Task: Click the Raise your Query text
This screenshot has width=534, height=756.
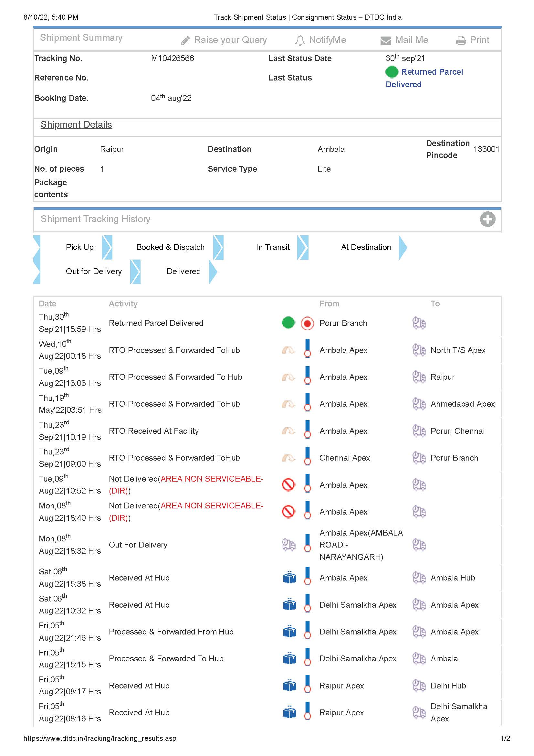Action: tap(230, 40)
